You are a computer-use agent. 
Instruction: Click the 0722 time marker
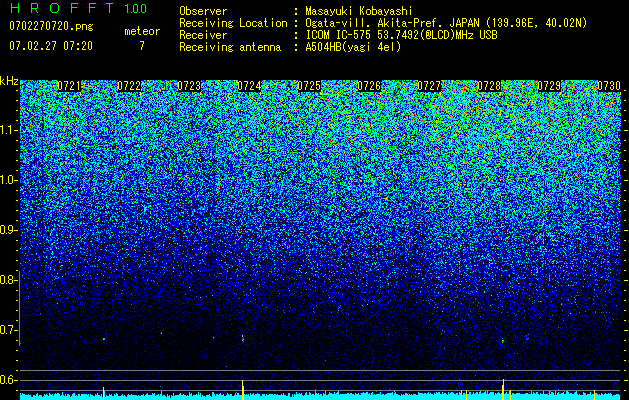129,86
